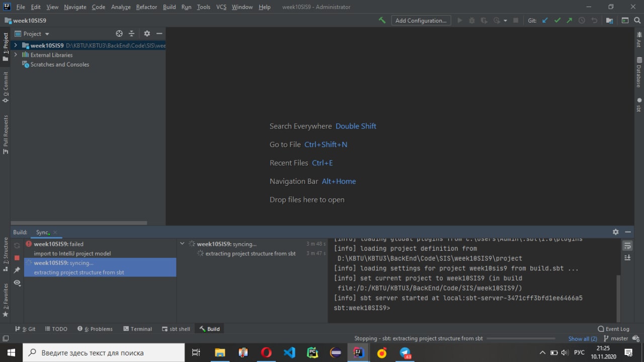644x362 pixels.
Task: Click the Run Anything toolbar icon
Action: 625,21
